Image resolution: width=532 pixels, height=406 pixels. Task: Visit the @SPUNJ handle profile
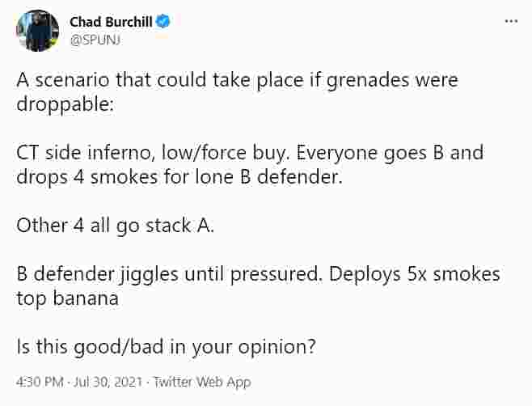point(95,40)
